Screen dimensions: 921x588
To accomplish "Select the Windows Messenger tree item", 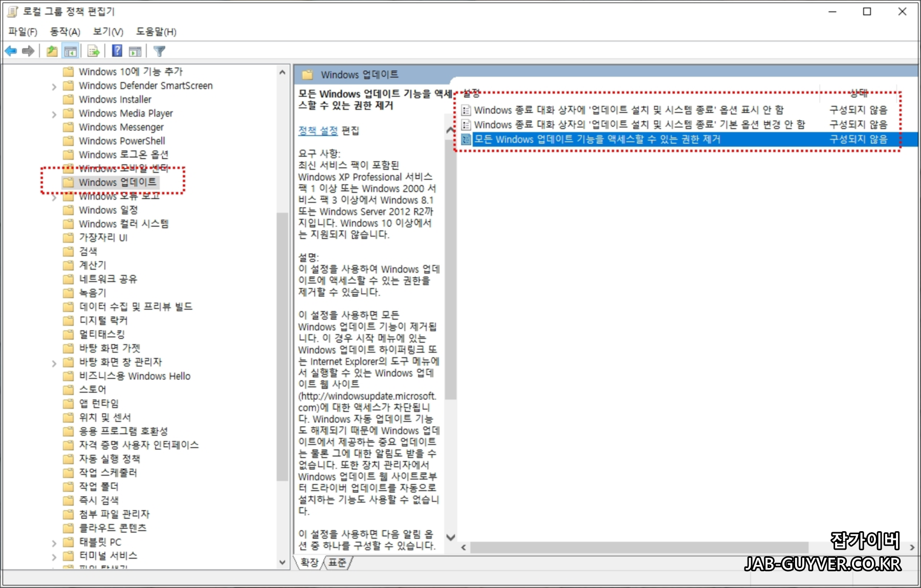I will point(121,127).
